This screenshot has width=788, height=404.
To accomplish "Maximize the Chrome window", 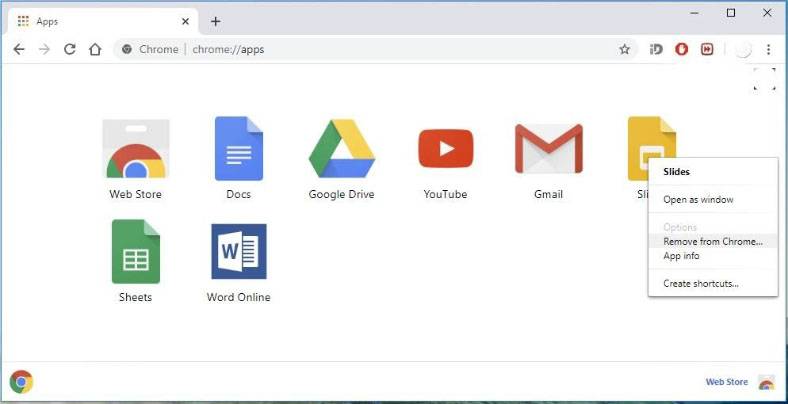I will pos(731,13).
